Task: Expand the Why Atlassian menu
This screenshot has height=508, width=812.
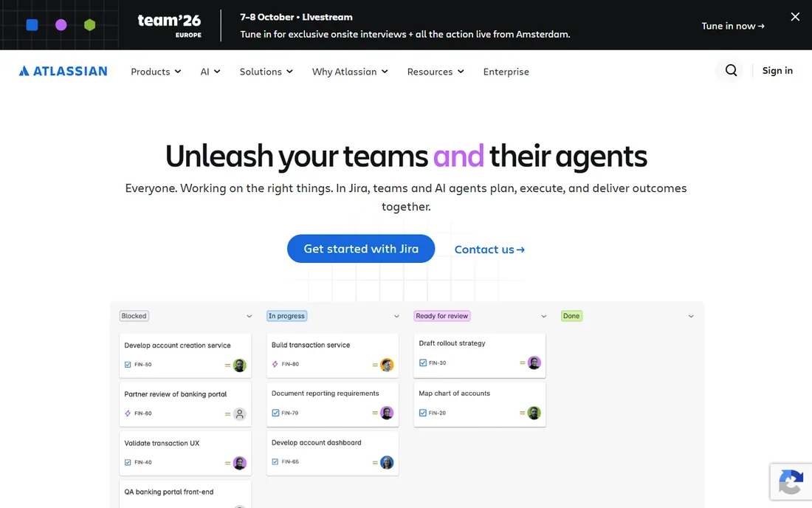Action: (x=350, y=72)
